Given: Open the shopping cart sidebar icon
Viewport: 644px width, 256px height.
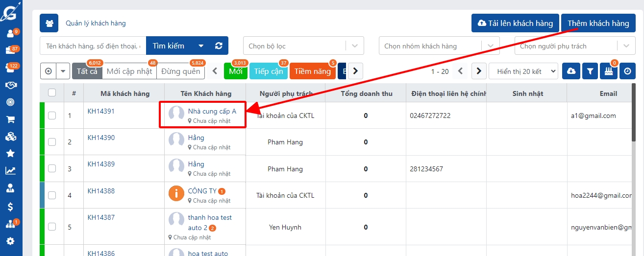Looking at the screenshot, I should click(10, 119).
